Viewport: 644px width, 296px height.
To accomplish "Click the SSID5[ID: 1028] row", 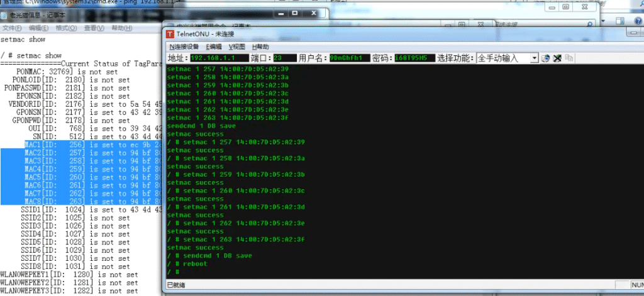I will click(x=75, y=242).
